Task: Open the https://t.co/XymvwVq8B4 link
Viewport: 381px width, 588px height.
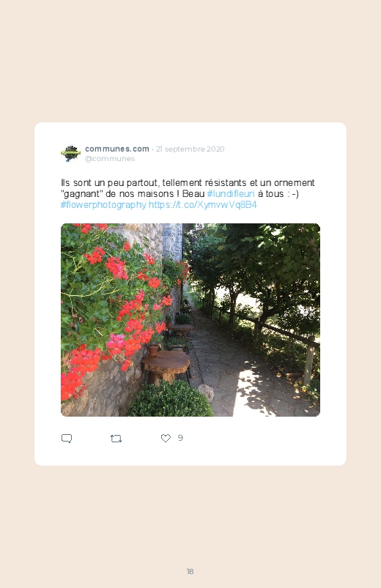Action: click(203, 205)
